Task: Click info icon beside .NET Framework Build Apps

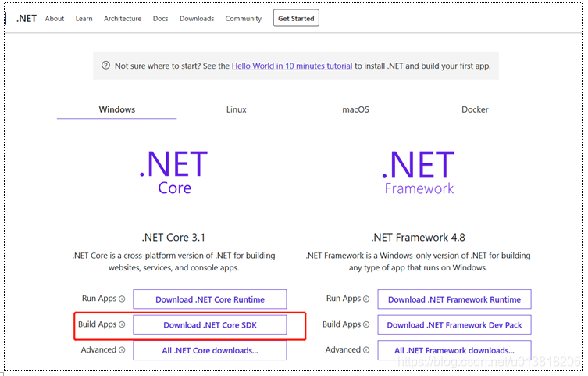Action: click(x=366, y=324)
